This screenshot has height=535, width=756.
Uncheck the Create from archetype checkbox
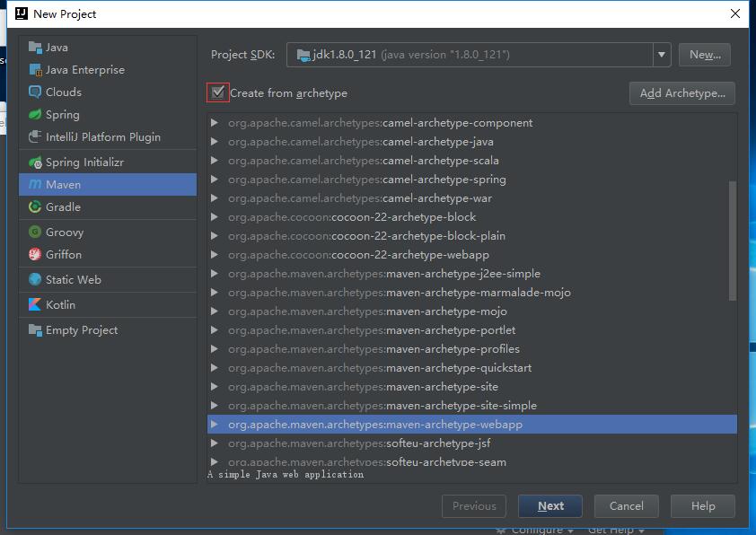217,92
